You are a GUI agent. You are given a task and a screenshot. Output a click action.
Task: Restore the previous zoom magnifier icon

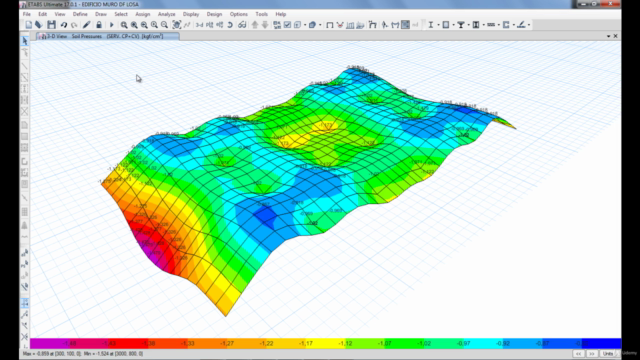144,25
